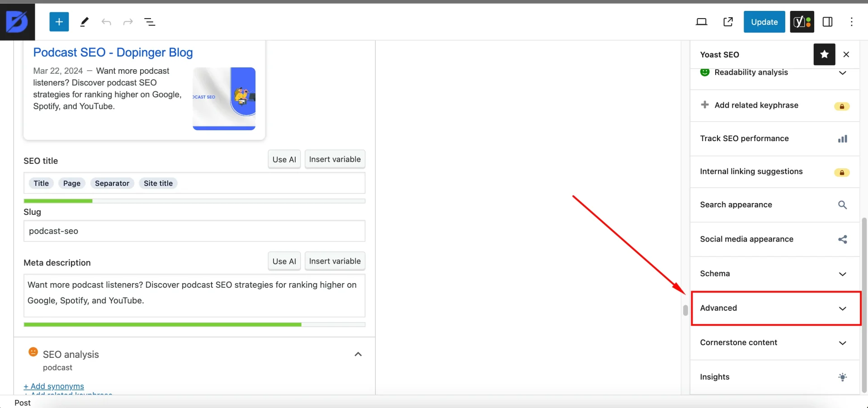This screenshot has width=868, height=408.
Task: Click the Dopinger site logo icon
Action: pyautogui.click(x=17, y=22)
